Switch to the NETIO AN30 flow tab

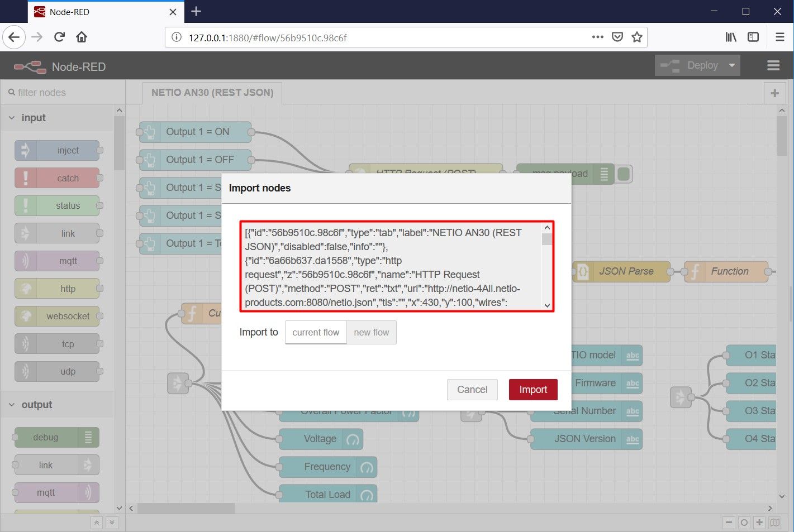pyautogui.click(x=212, y=93)
